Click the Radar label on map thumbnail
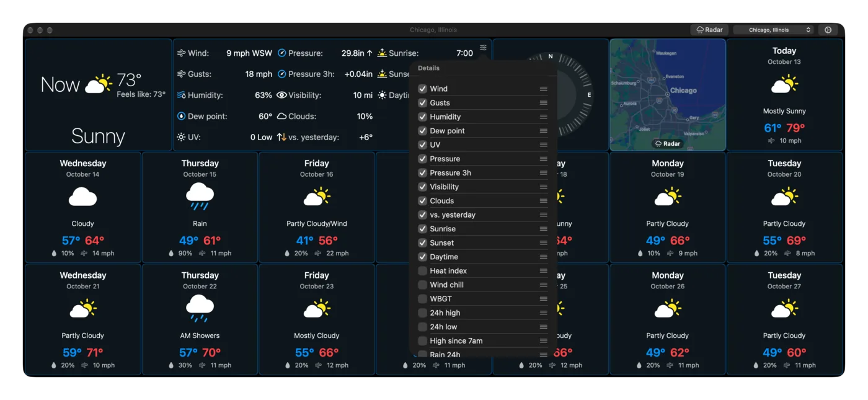The height and width of the screenshot is (400, 868). [x=668, y=143]
